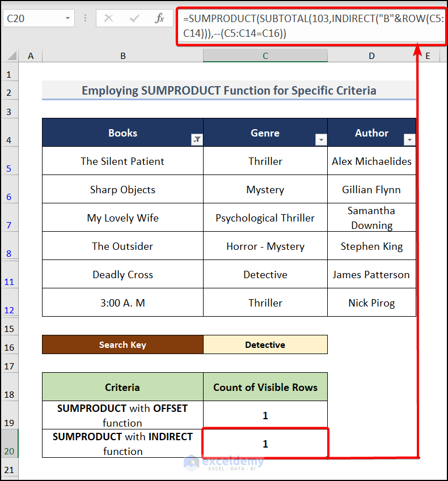Image resolution: width=448 pixels, height=481 pixels.
Task: Select the Horror - Mystery cell
Action: pyautogui.click(x=265, y=246)
